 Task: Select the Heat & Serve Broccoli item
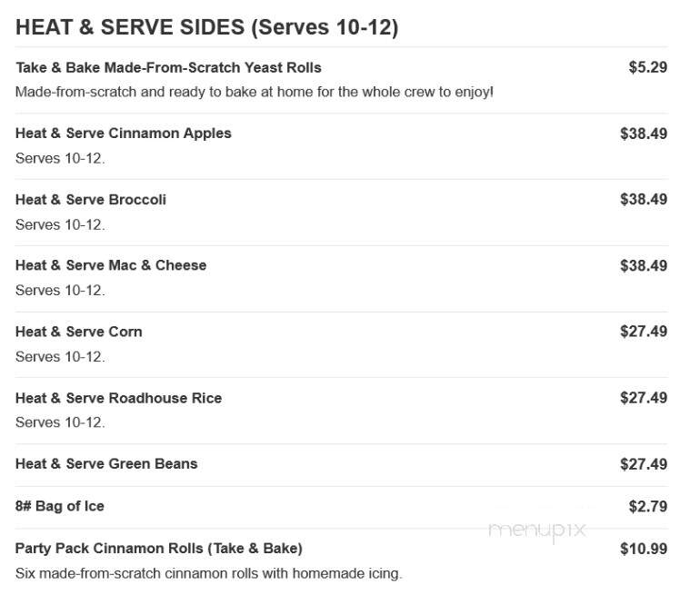pos(91,200)
